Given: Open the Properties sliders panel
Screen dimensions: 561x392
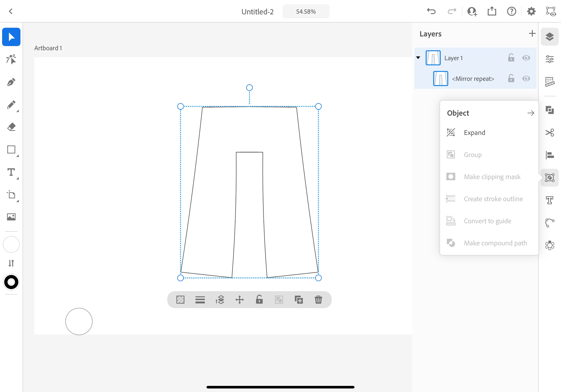Looking at the screenshot, I should click(x=549, y=59).
